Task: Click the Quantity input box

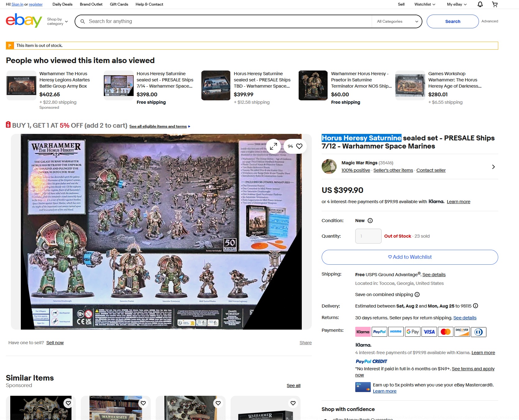Action: (x=368, y=236)
